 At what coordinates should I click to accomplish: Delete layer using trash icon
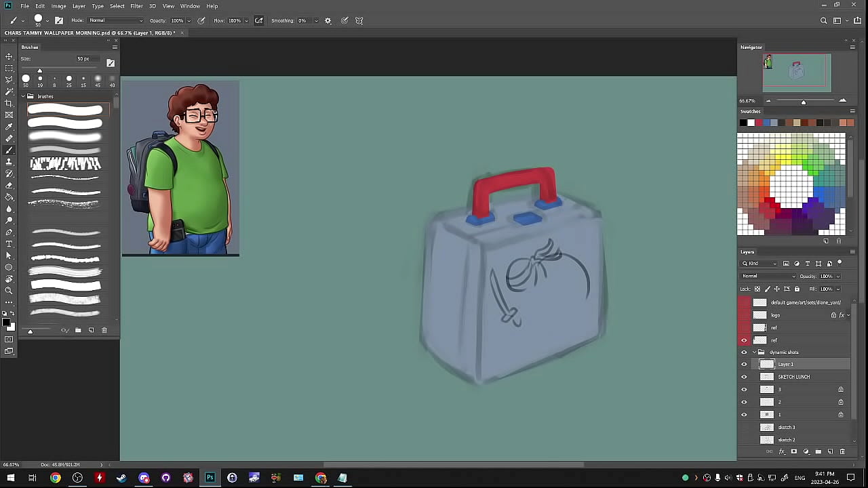pyautogui.click(x=843, y=451)
